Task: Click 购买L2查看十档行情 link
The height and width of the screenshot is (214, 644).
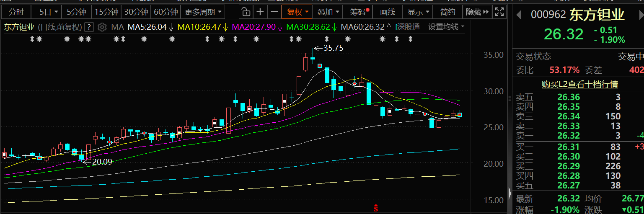Action: click(x=579, y=84)
